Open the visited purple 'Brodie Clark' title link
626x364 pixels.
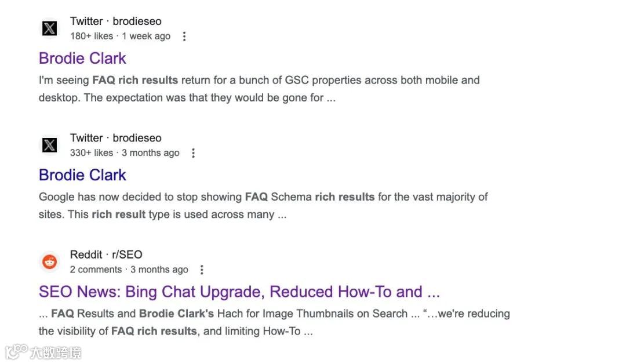point(82,58)
